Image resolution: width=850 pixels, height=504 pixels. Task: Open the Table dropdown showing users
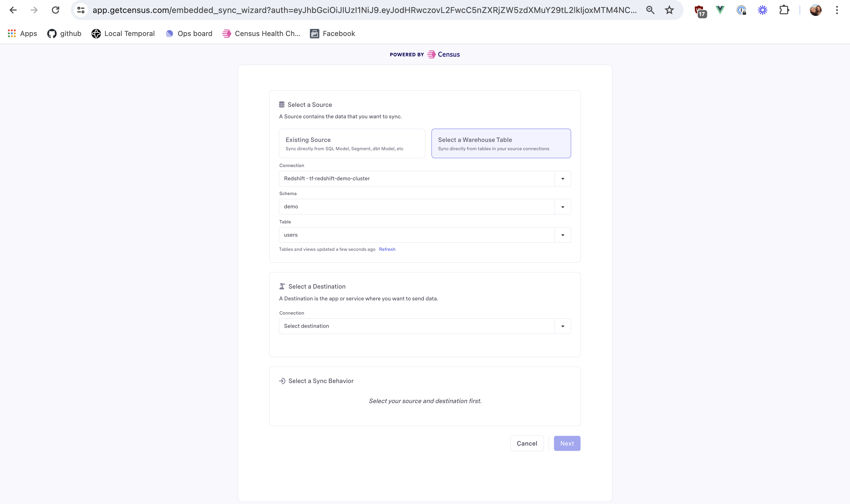pyautogui.click(x=424, y=235)
